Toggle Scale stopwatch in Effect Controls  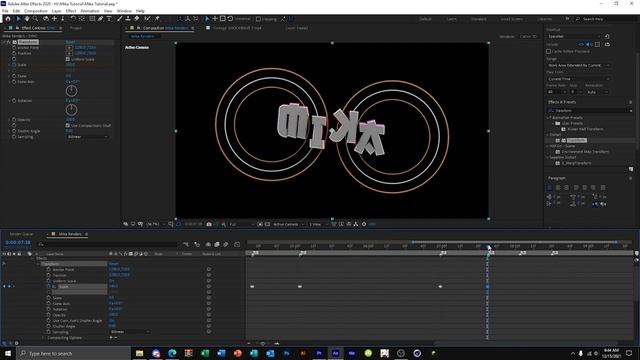point(14,64)
